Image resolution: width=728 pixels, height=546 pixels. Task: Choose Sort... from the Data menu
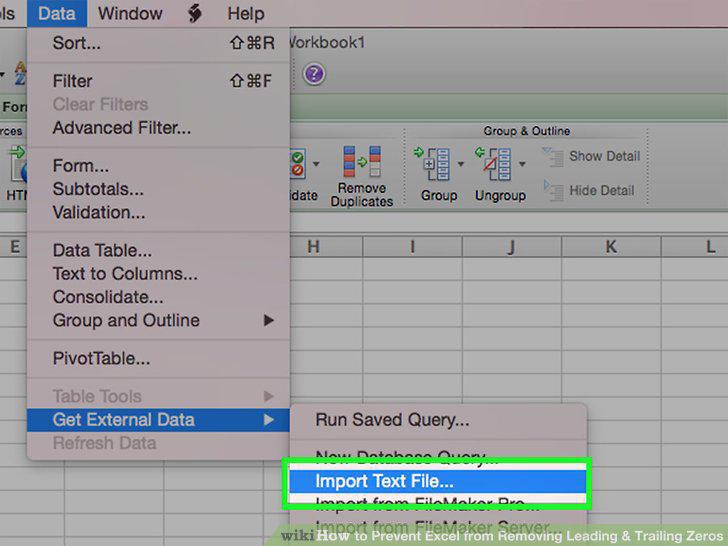(159, 43)
